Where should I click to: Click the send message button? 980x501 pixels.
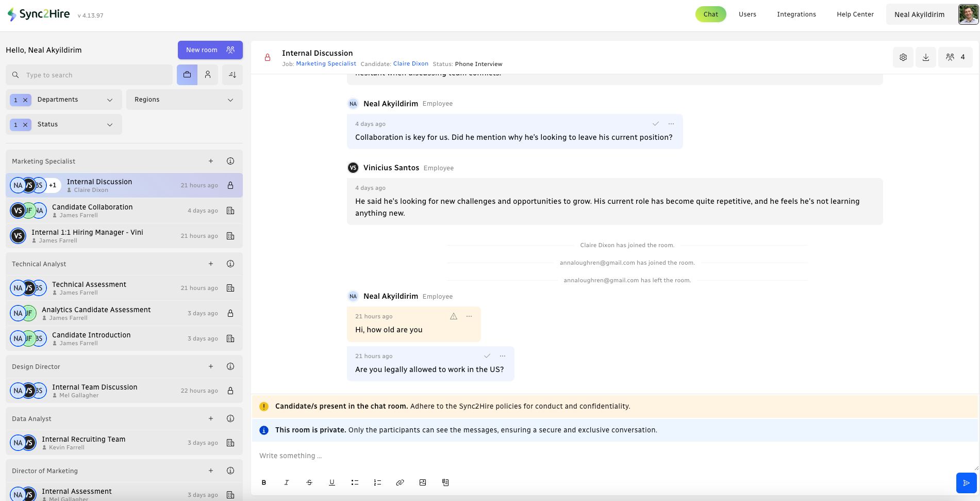[966, 483]
